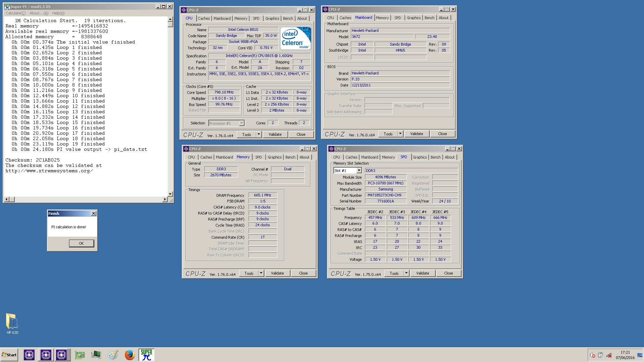Click the DRAM Frequency value 665.1 MHz
The width and height of the screenshot is (644, 362).
(263, 195)
